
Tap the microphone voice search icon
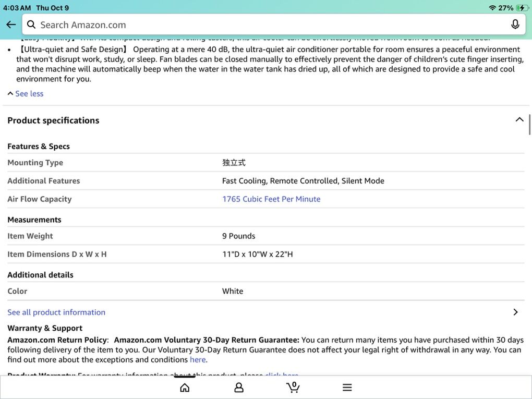(x=515, y=25)
